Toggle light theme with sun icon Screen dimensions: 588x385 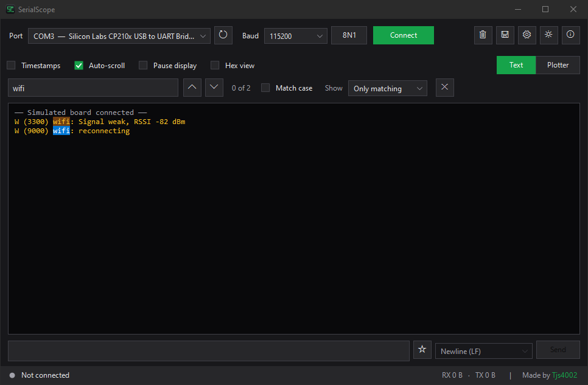[548, 35]
